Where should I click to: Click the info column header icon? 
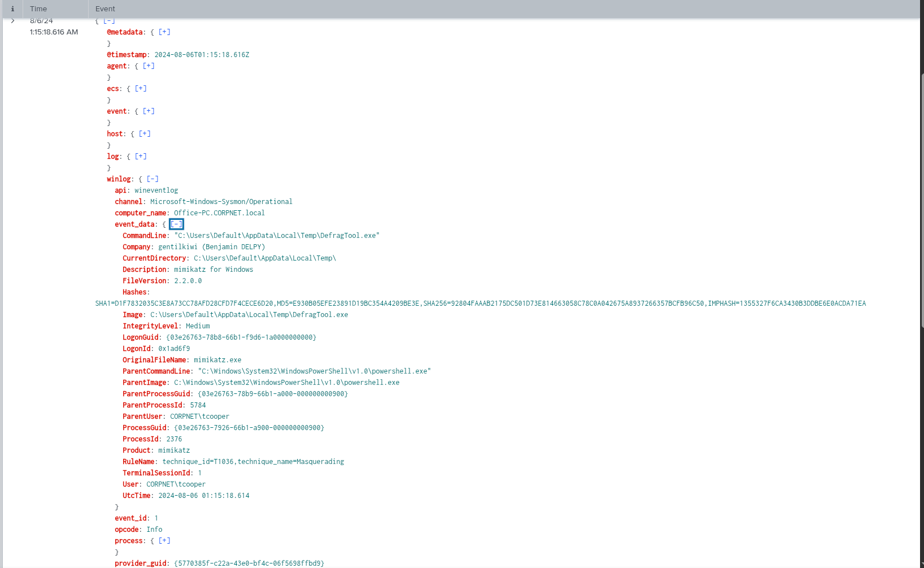[x=12, y=8]
